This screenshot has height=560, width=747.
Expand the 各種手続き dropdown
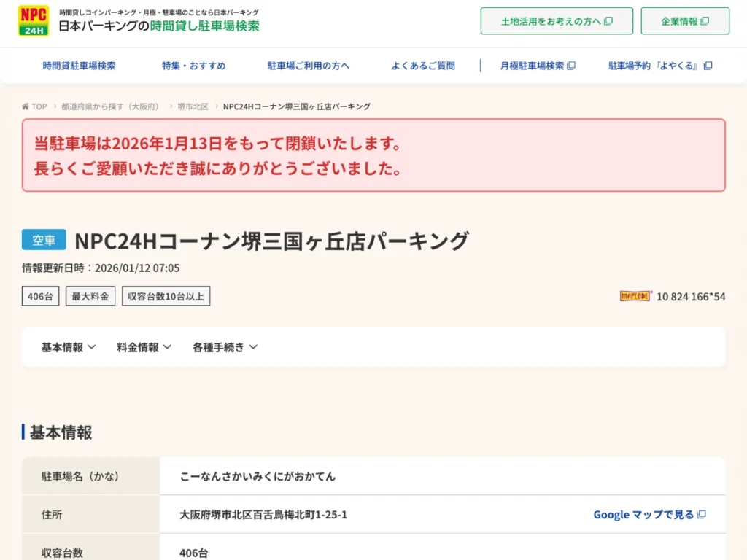point(225,347)
